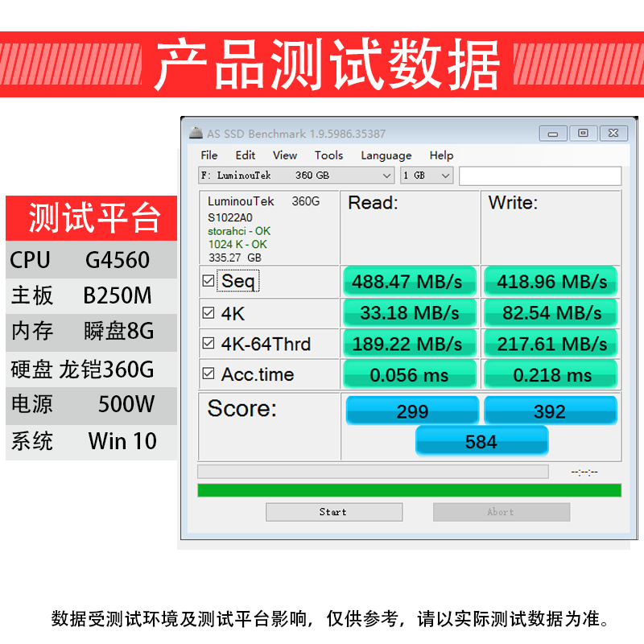Click the write score 392
The width and height of the screenshot is (644, 644).
[x=551, y=411]
